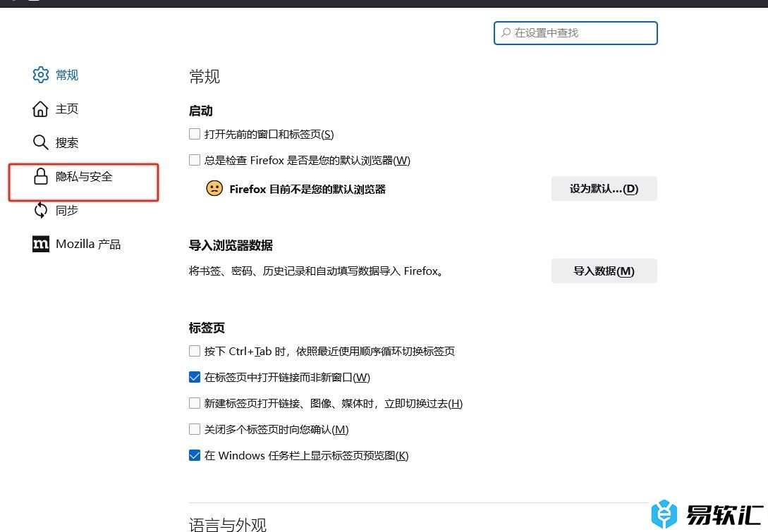Click the 语言与外观 section heading
Viewport: 768px width, 532px height.
pos(228,525)
